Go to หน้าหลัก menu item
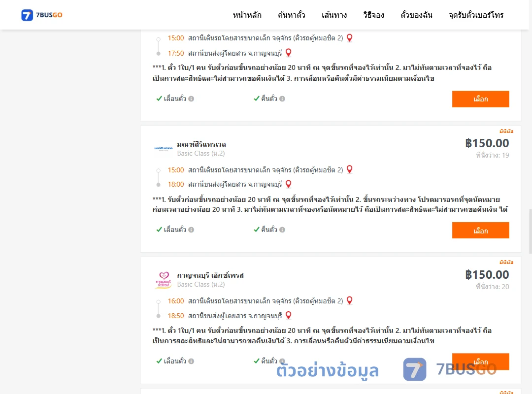Image resolution: width=532 pixels, height=394 pixels. point(247,15)
